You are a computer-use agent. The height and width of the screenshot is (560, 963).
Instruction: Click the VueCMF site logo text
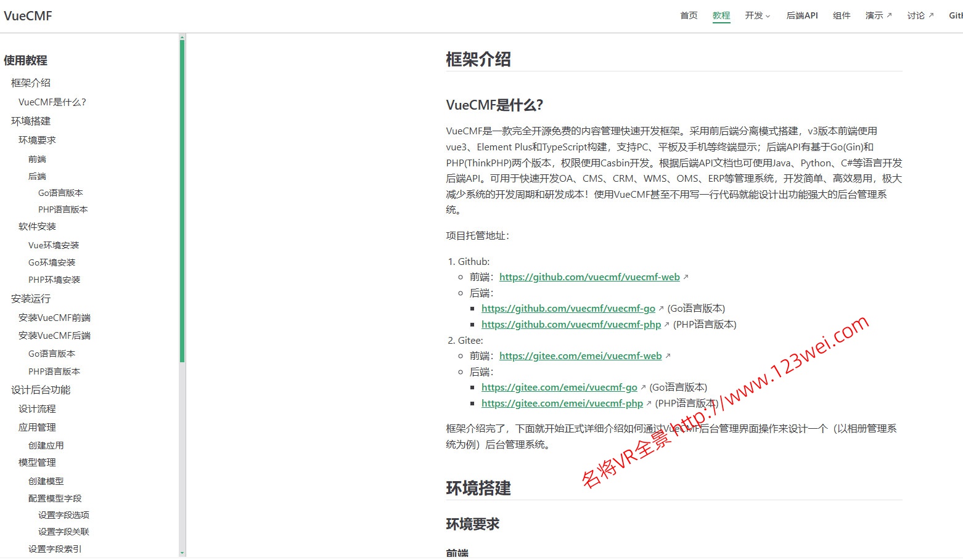[x=28, y=15]
